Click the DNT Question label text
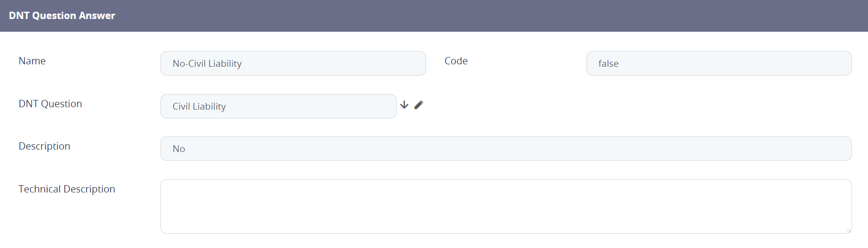This screenshot has width=868, height=248. [x=50, y=104]
